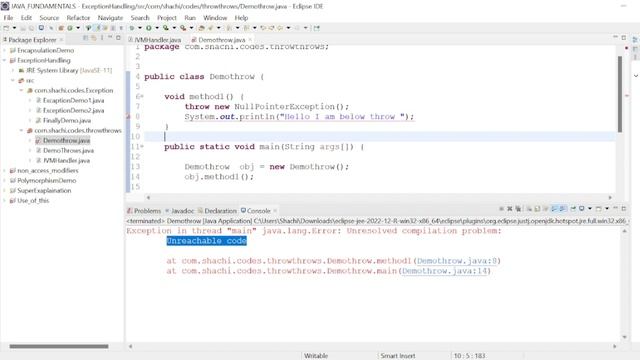The width and height of the screenshot is (640, 360).
Task: Switch to the Problems tab
Action: [x=144, y=211]
